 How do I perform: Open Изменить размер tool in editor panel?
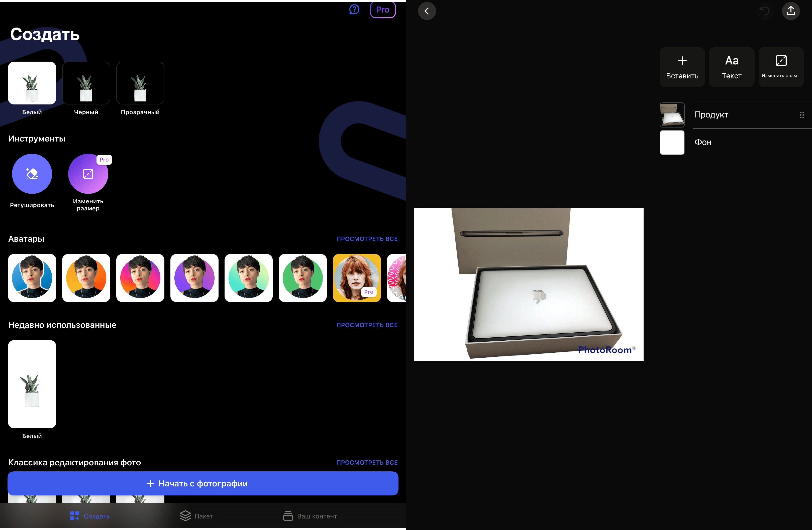[x=781, y=67]
